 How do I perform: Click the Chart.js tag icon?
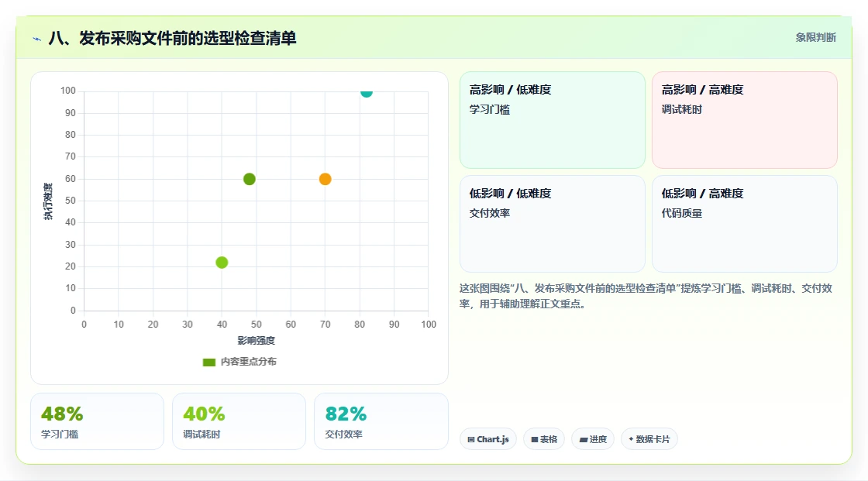pyautogui.click(x=471, y=439)
